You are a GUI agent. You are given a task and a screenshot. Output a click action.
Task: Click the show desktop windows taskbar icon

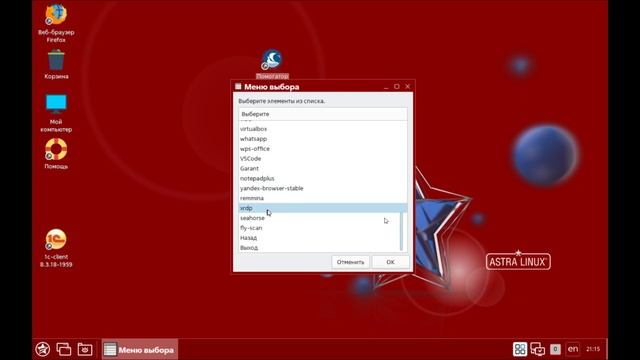click(64, 349)
